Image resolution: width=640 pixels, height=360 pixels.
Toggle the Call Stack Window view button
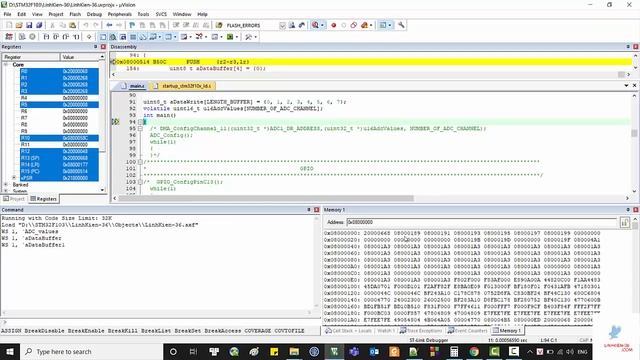click(142, 37)
